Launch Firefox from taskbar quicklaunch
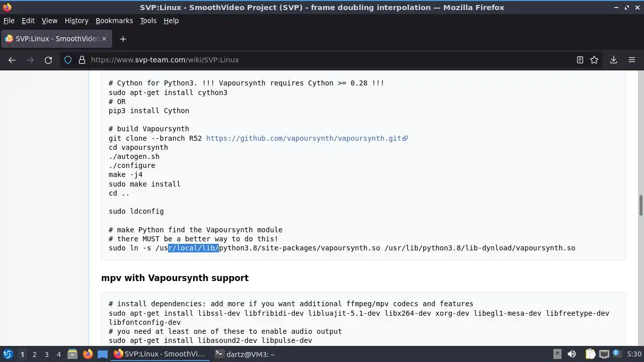Image resolution: width=644 pixels, height=362 pixels. [x=88, y=354]
